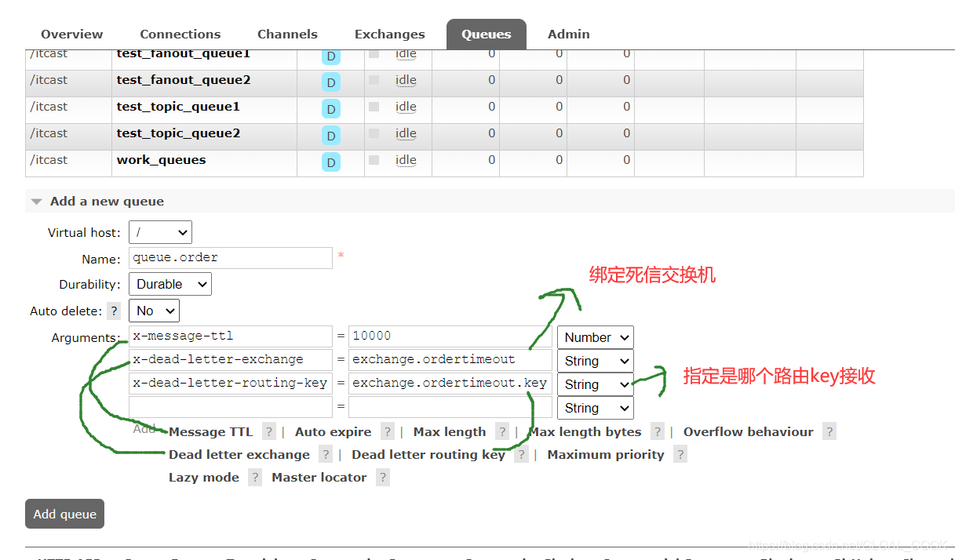Click the state square of test_topic_queue1

coord(374,107)
